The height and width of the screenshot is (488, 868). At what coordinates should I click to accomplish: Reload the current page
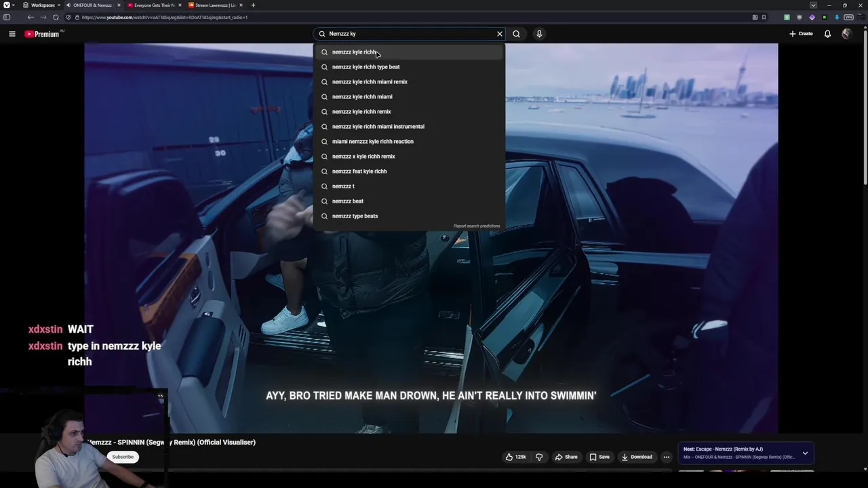coord(56,18)
